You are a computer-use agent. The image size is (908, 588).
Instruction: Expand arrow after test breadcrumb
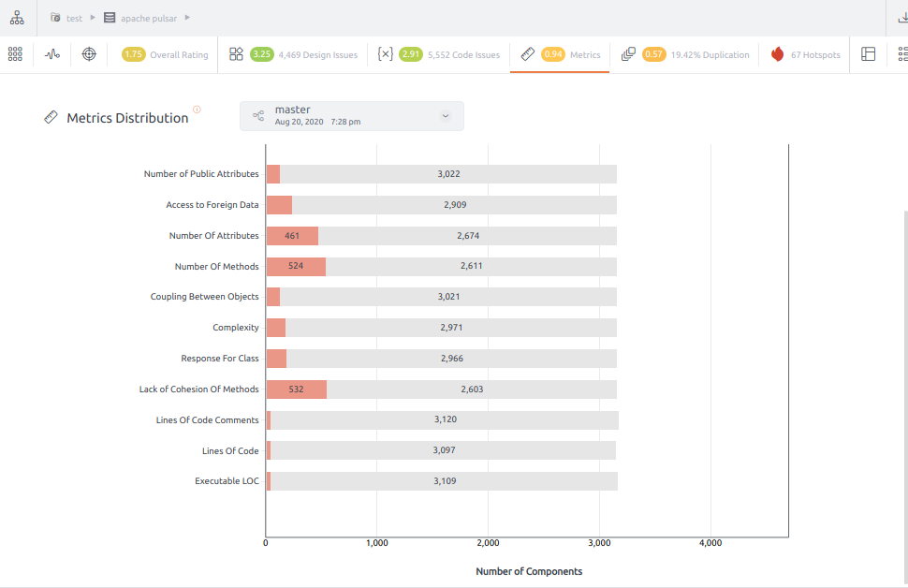93,18
